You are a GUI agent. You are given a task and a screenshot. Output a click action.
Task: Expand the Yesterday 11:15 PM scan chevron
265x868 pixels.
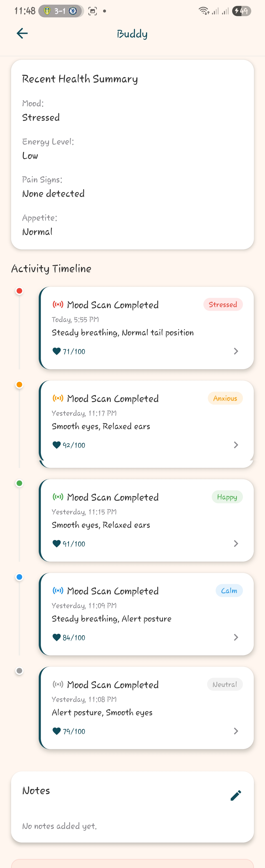236,543
